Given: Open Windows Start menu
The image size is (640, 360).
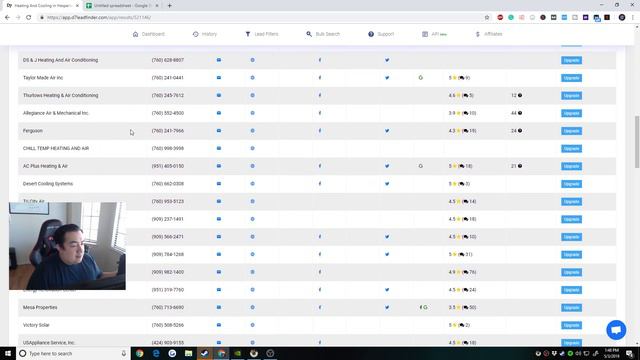Looking at the screenshot, I should tap(8, 353).
